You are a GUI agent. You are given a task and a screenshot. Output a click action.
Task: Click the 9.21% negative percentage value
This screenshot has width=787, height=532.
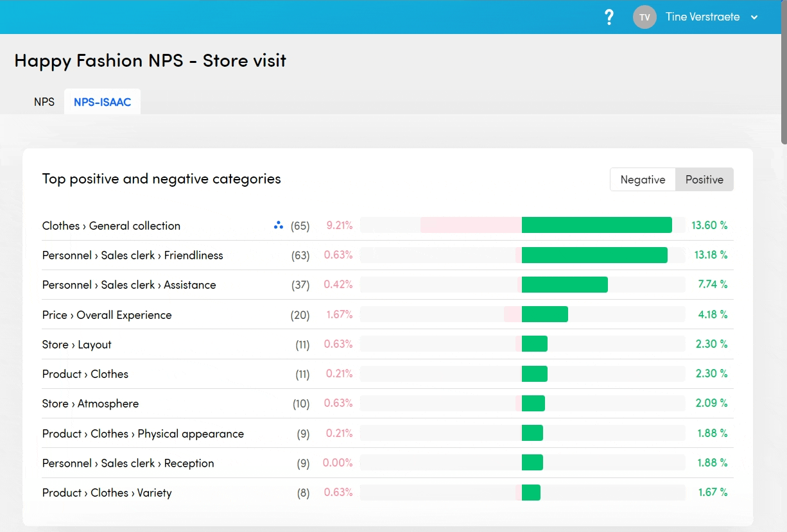coord(340,225)
